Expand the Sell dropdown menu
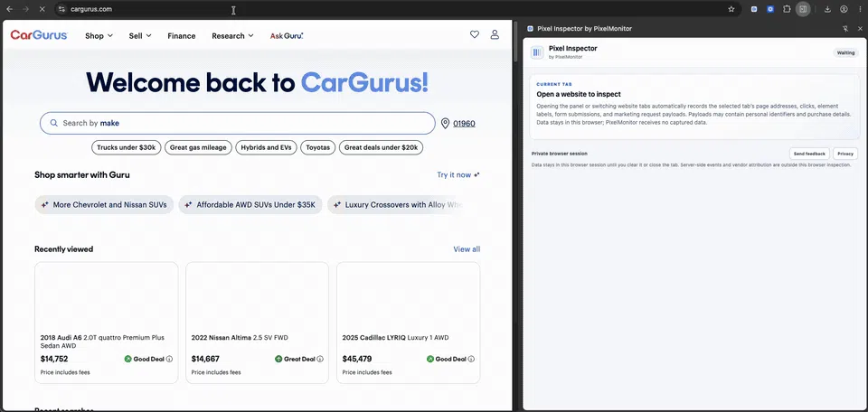This screenshot has width=868, height=412. [140, 35]
